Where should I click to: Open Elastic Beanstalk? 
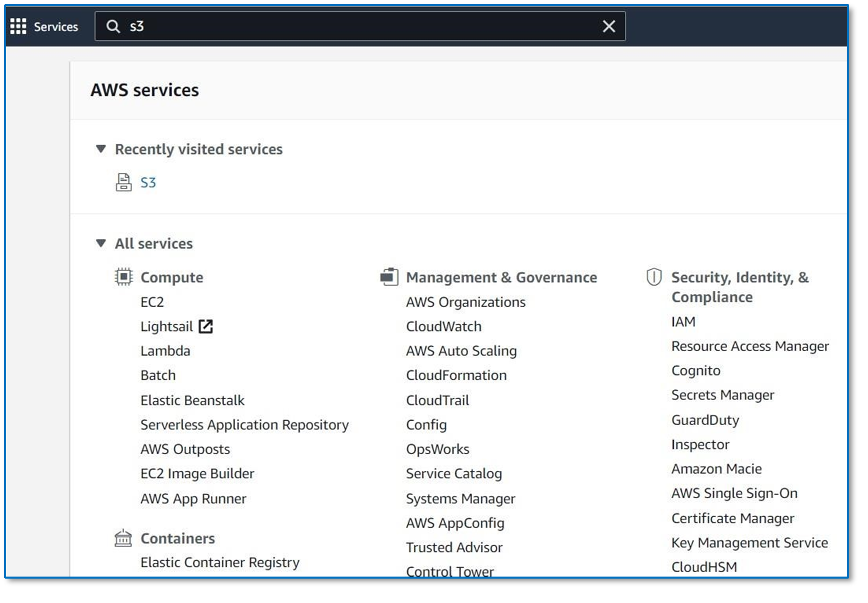pos(192,400)
